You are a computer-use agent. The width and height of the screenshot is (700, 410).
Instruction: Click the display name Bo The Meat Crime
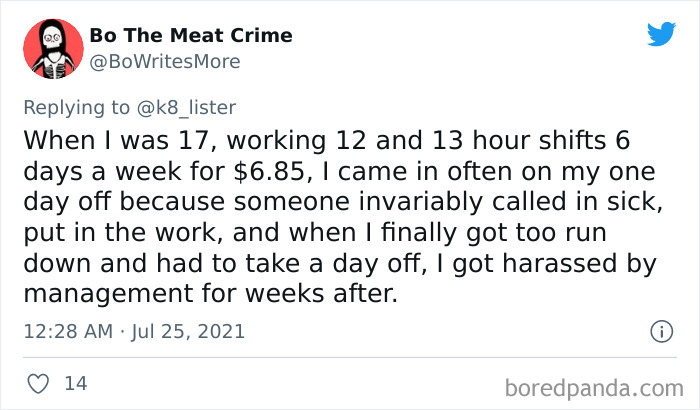click(x=191, y=36)
